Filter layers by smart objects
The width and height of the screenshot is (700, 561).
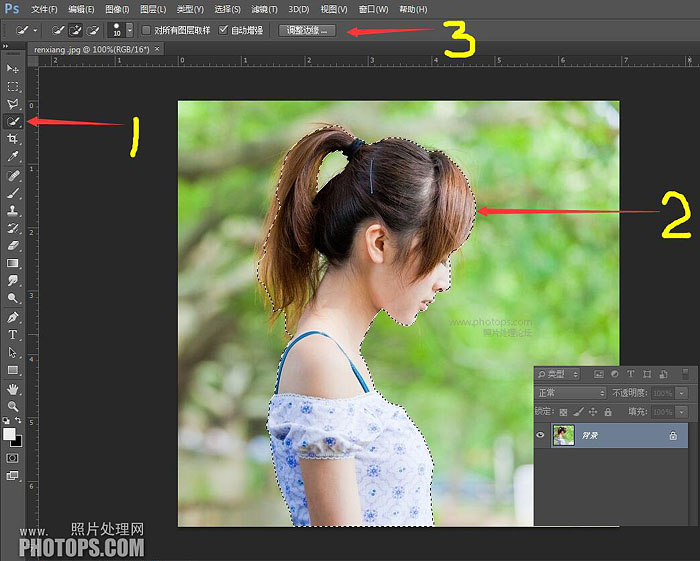[663, 374]
